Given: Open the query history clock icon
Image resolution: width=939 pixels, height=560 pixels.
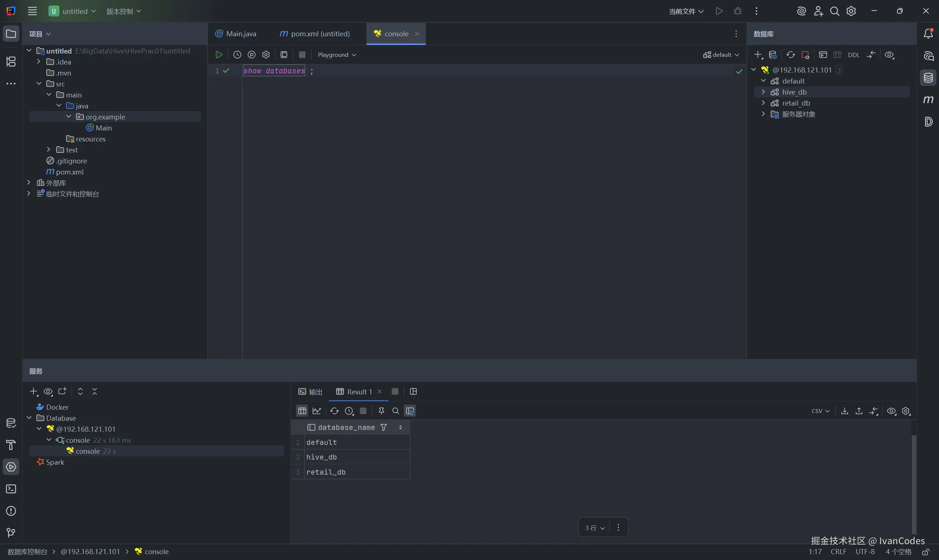Looking at the screenshot, I should click(x=237, y=55).
